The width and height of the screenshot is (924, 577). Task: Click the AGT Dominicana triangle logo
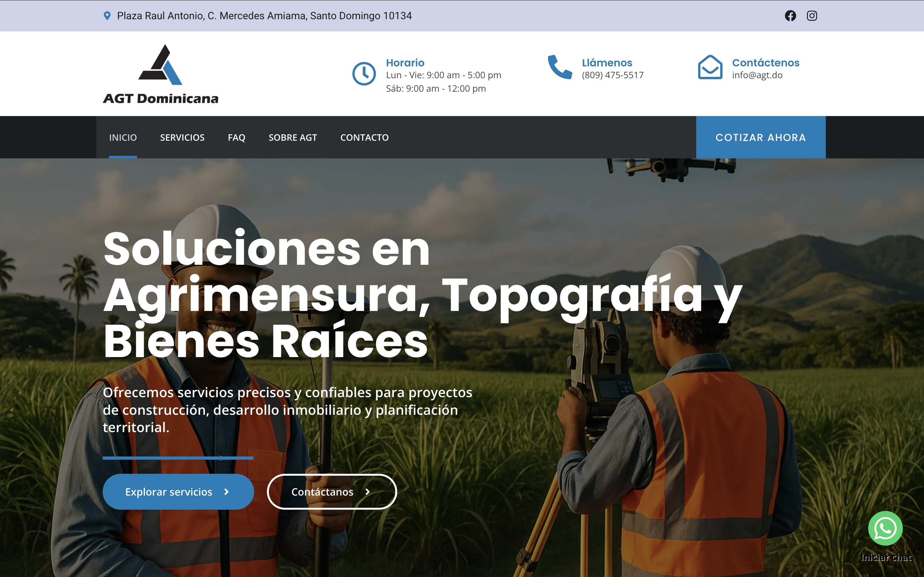tap(160, 65)
